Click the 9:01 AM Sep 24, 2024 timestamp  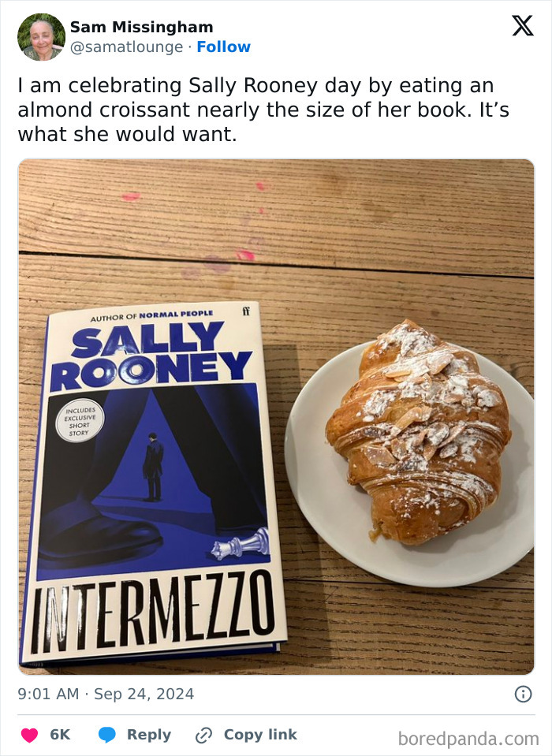pyautogui.click(x=106, y=695)
